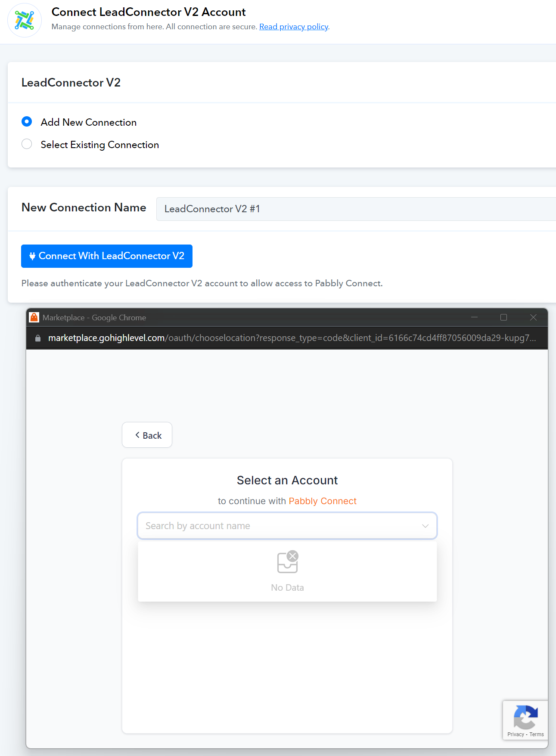The image size is (556, 756).
Task: Click the reCAPTCHA badge logo
Action: [x=525, y=717]
